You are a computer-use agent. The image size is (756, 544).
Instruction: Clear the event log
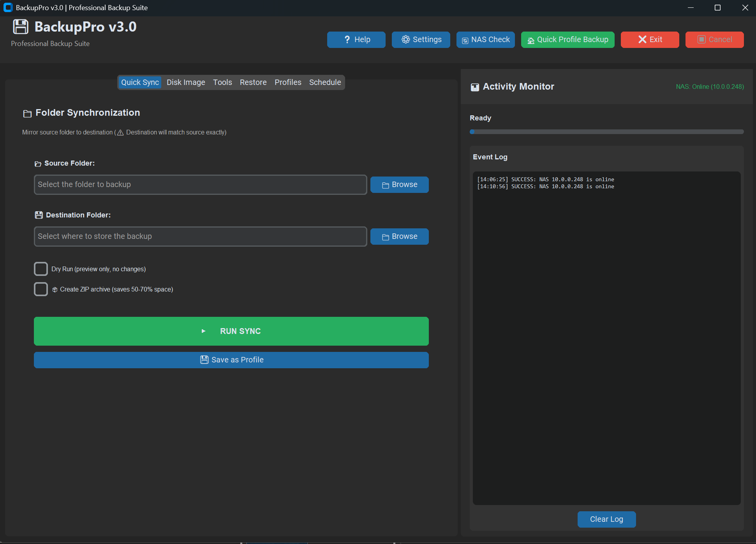coord(607,519)
